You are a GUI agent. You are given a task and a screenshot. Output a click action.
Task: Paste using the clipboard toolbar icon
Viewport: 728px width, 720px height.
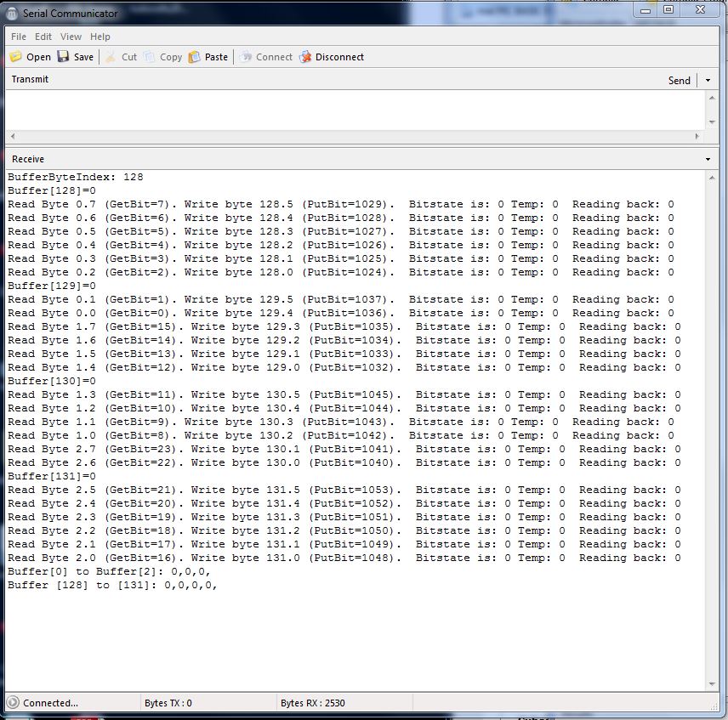tap(195, 57)
